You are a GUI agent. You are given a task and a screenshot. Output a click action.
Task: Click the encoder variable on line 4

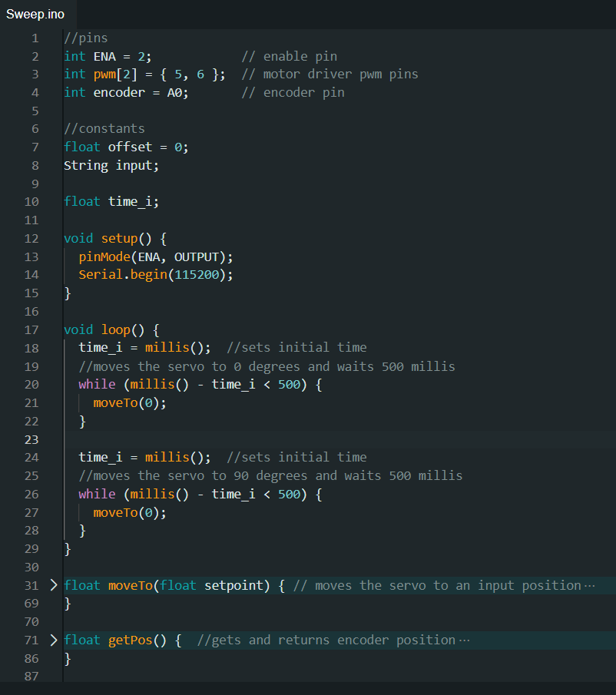pyautogui.click(x=120, y=92)
